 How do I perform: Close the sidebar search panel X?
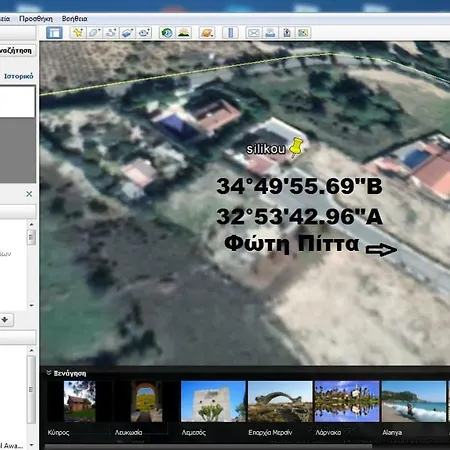coord(29,194)
